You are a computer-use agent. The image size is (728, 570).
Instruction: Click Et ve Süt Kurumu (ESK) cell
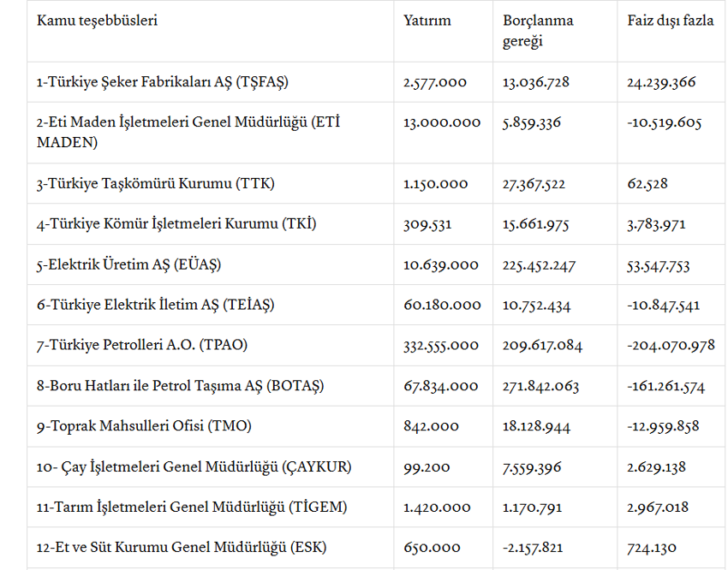pos(182,548)
